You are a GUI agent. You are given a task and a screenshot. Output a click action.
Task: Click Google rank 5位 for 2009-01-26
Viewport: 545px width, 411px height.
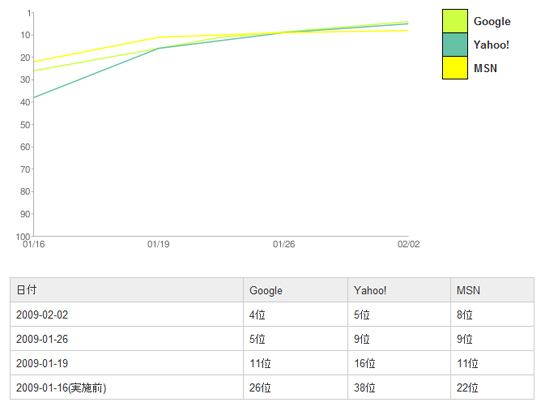click(295, 339)
